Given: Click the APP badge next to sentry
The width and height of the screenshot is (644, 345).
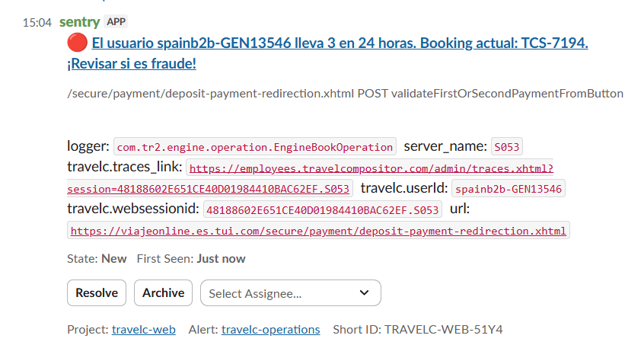Looking at the screenshot, I should pyautogui.click(x=116, y=22).
